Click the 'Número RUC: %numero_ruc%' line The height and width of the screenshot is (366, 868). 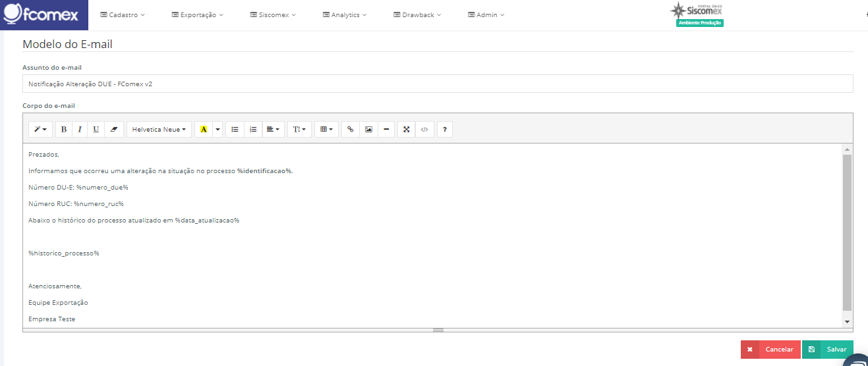click(76, 204)
